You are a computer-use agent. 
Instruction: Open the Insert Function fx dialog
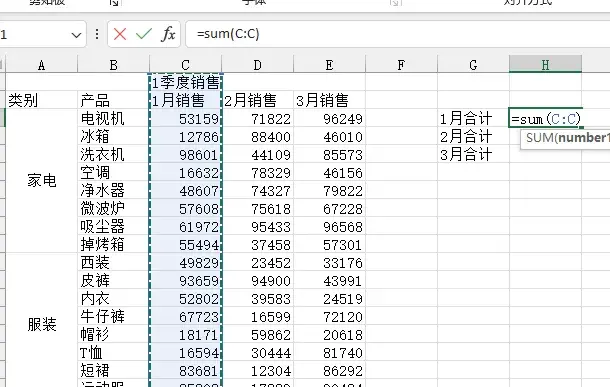[x=168, y=34]
